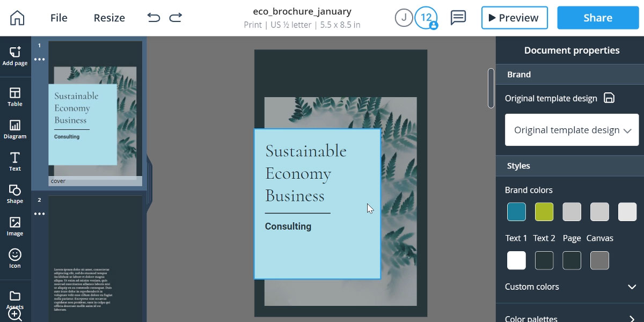Open the Resize menu
This screenshot has width=644, height=322.
coord(109,18)
